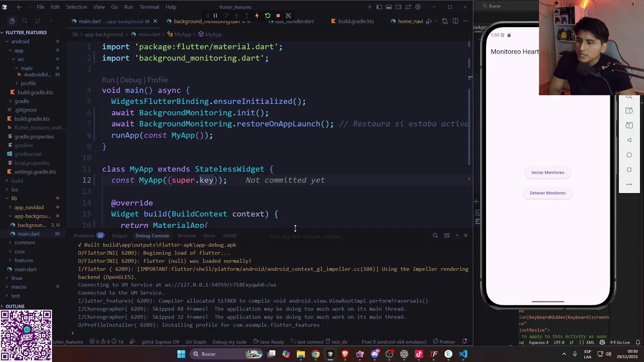Click the Debug code lens above main
644x362 pixels.
[x=131, y=80]
